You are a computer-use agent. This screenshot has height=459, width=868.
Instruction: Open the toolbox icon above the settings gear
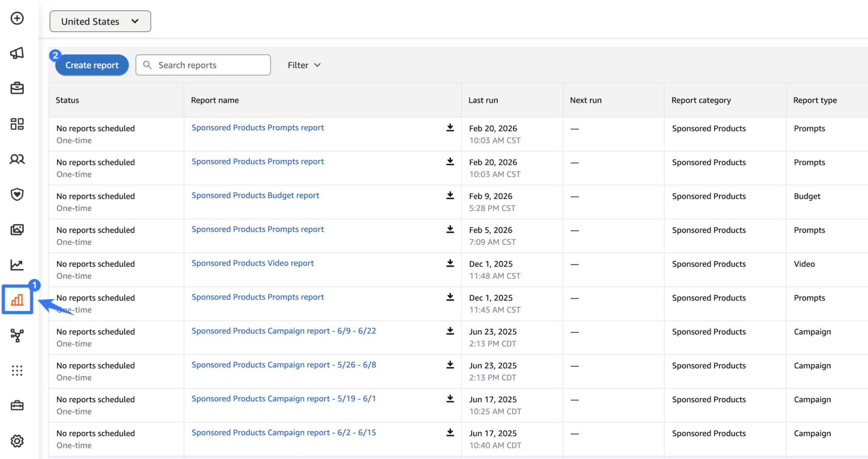[x=17, y=406]
